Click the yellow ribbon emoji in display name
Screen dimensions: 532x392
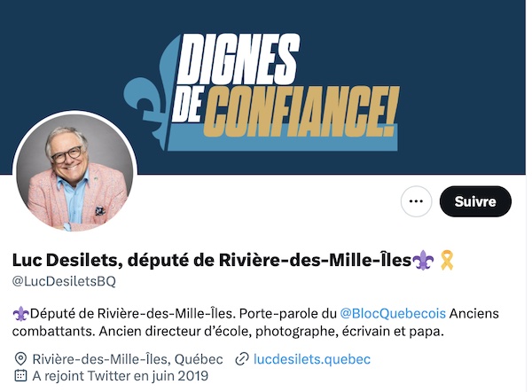[446, 260]
